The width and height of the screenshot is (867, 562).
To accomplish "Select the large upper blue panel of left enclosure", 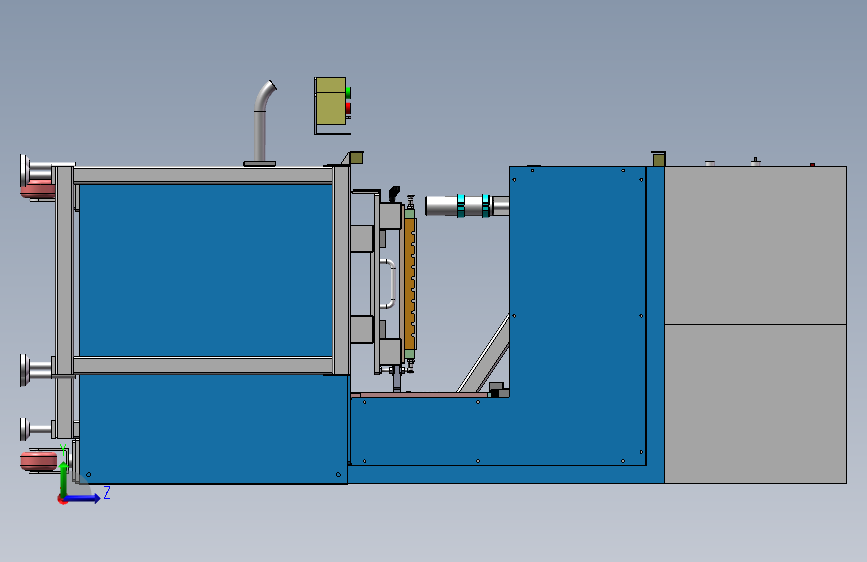I will (x=206, y=270).
